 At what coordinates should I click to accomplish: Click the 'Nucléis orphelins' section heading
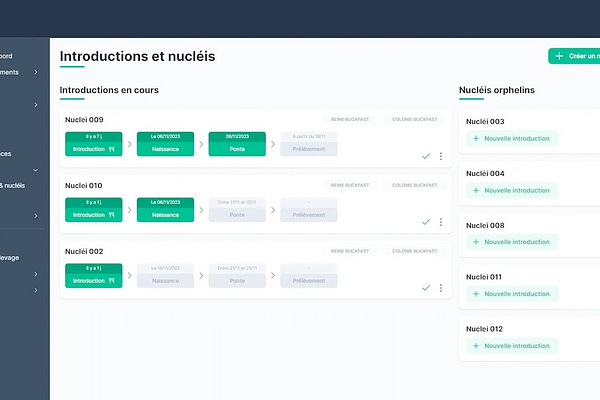(x=497, y=90)
